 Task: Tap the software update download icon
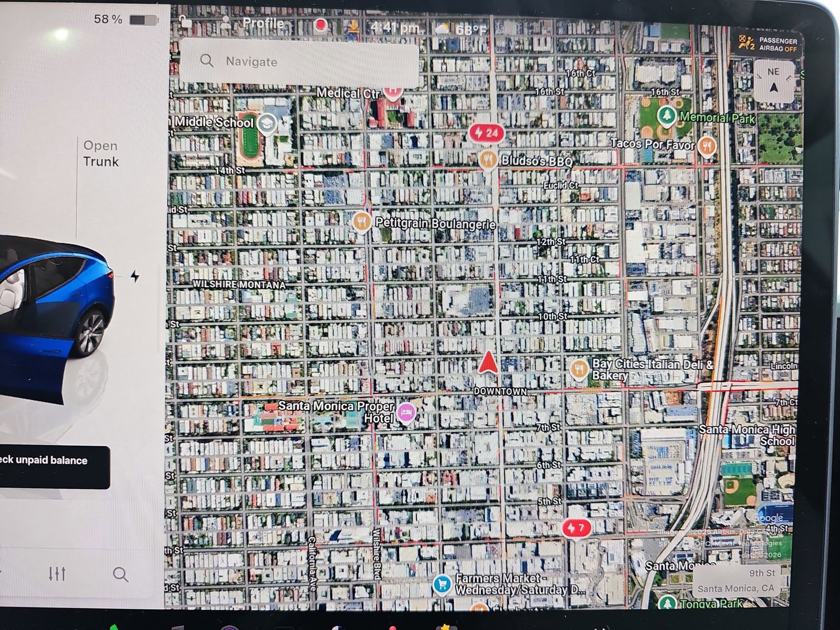click(353, 26)
